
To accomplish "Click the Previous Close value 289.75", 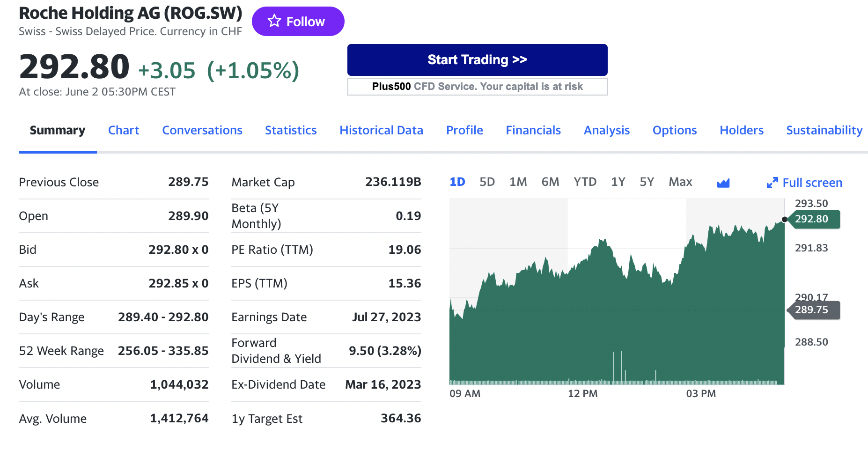I will [188, 182].
